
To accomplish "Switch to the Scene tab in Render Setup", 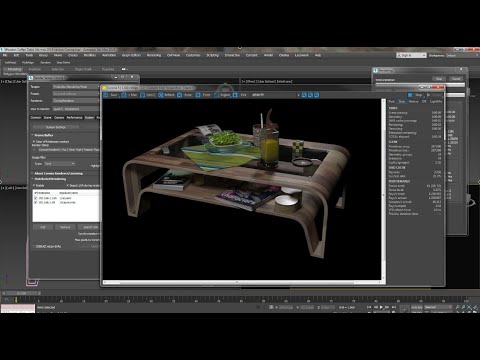I will [47, 118].
